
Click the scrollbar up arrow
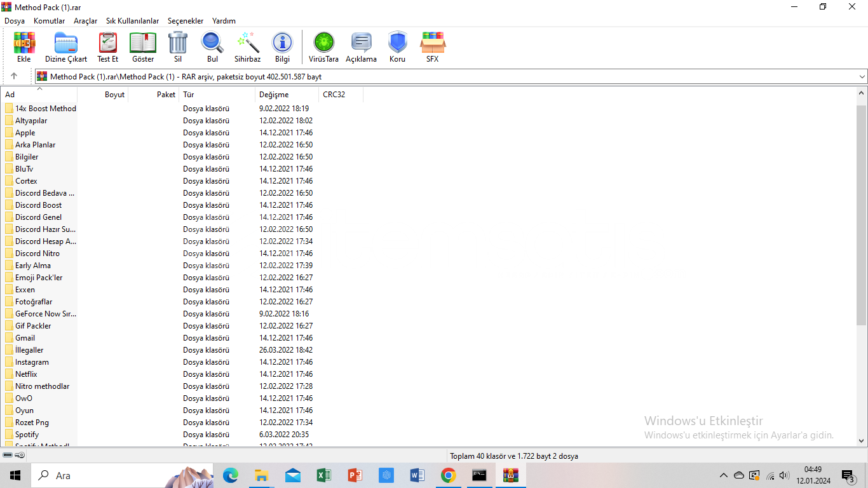[x=862, y=93]
